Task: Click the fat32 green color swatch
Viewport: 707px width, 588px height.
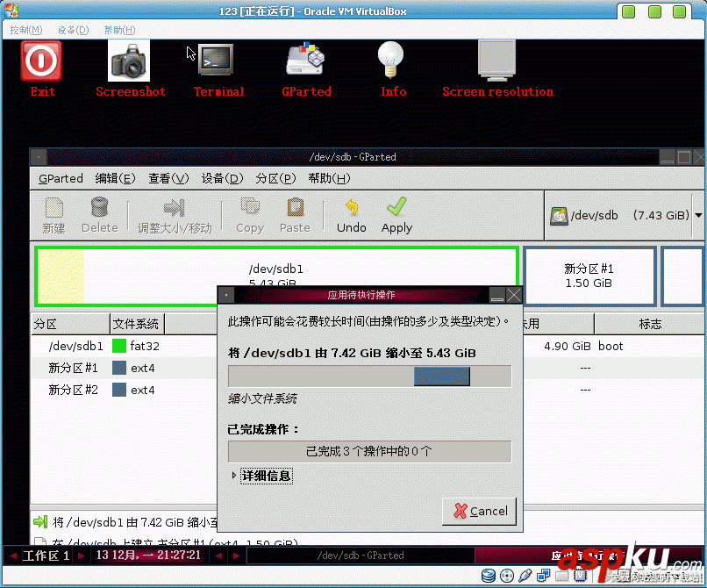Action: [x=119, y=346]
